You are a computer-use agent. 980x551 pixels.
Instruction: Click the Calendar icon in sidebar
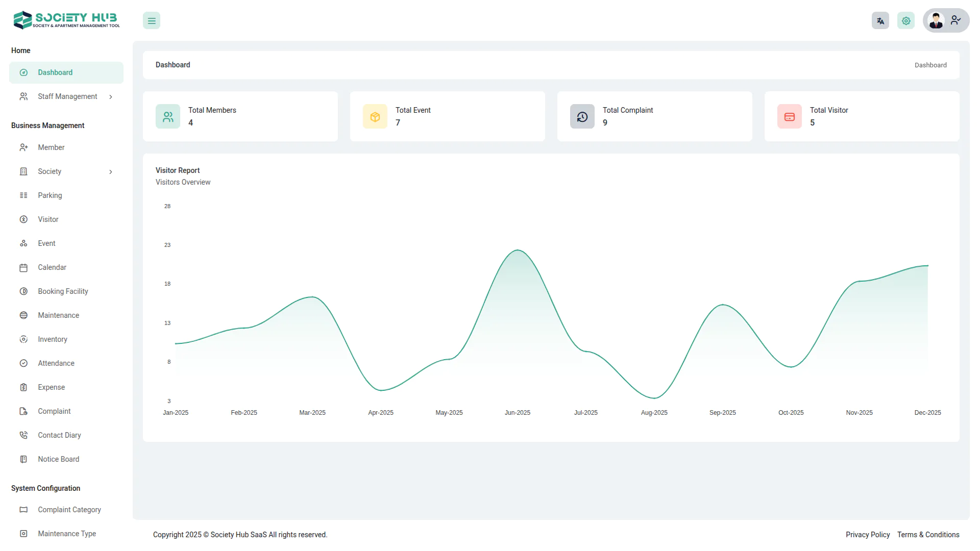(23, 268)
